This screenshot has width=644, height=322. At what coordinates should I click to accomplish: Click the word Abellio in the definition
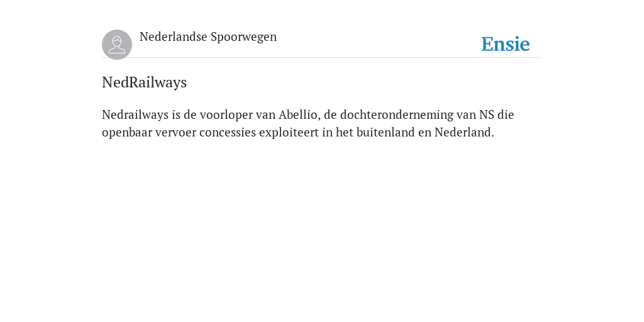(298, 114)
